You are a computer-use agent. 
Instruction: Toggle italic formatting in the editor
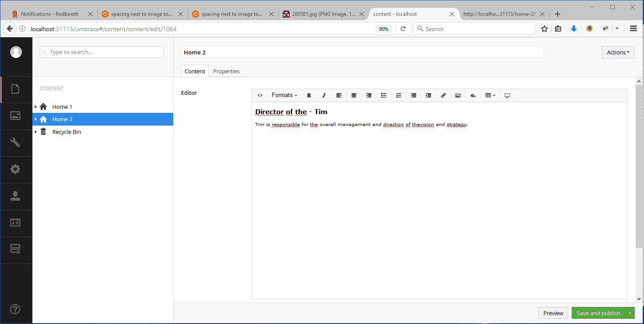click(x=324, y=95)
